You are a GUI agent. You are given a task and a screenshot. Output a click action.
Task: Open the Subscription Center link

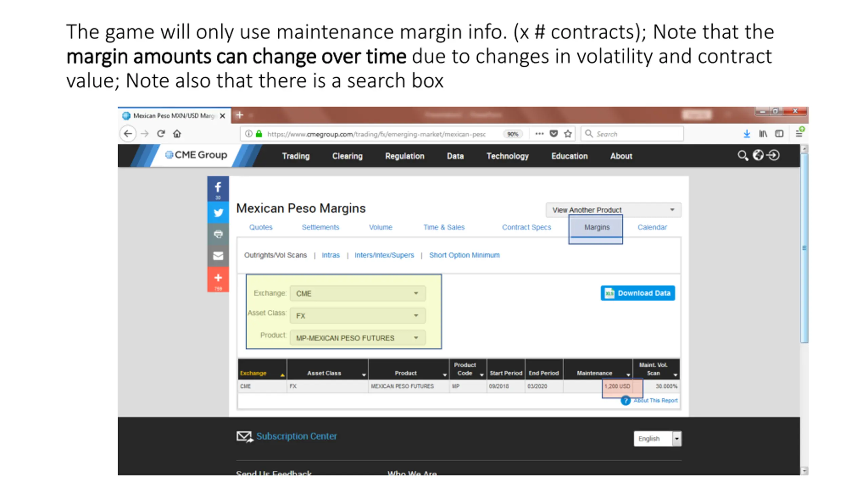click(x=296, y=436)
